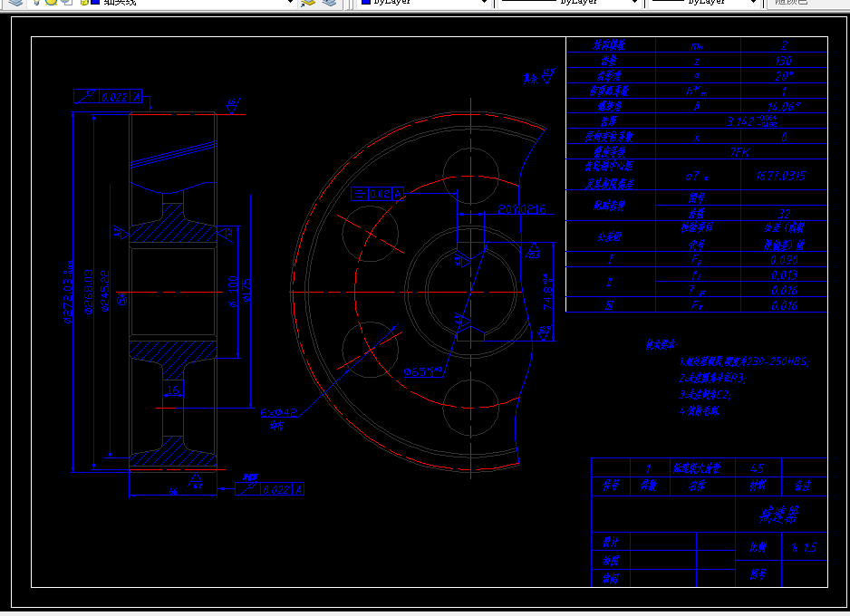Click the Make Object's Layer Current icon
The width and height of the screenshot is (850, 616).
click(x=308, y=2)
